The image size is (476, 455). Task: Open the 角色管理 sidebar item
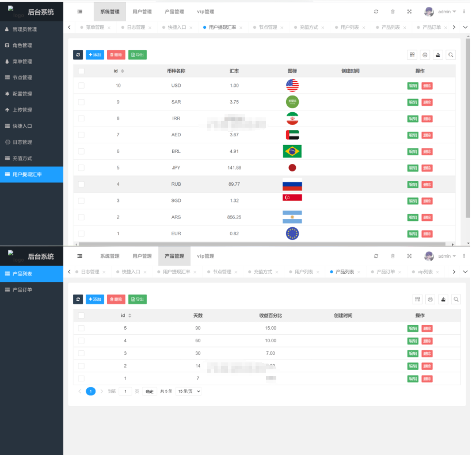(22, 45)
